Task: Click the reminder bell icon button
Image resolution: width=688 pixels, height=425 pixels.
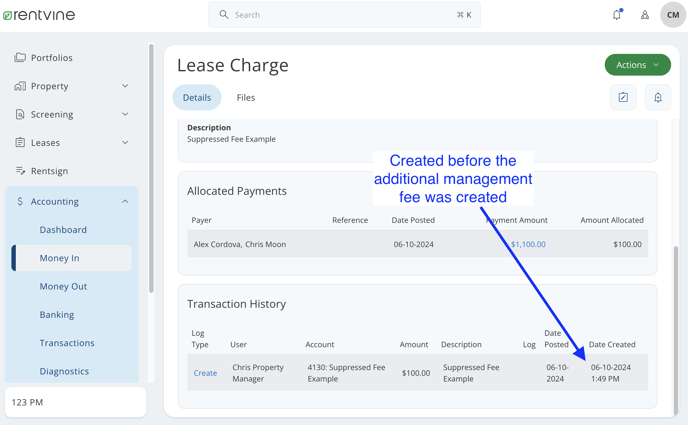Action: (658, 97)
